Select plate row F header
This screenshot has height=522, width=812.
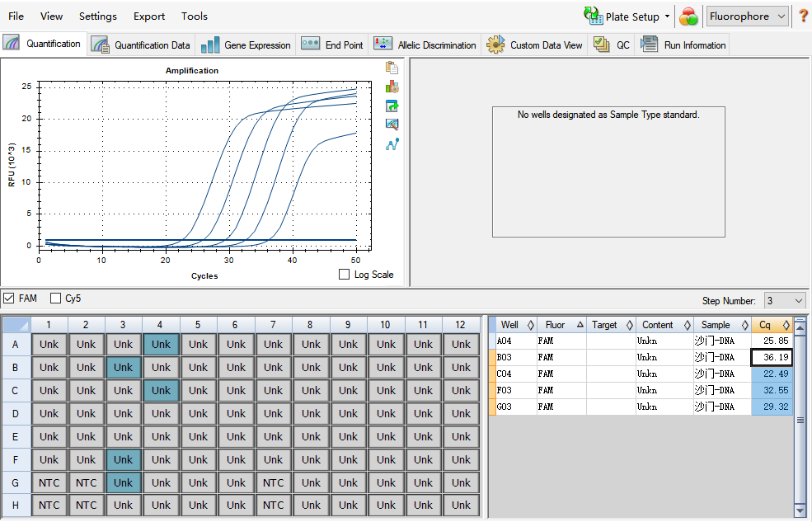(x=16, y=459)
